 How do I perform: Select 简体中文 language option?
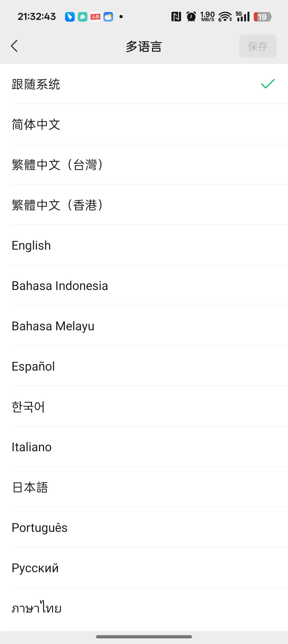click(x=36, y=124)
